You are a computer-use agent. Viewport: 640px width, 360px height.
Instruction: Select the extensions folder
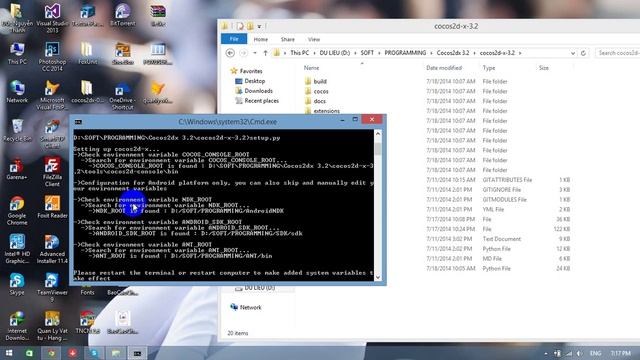[327, 111]
